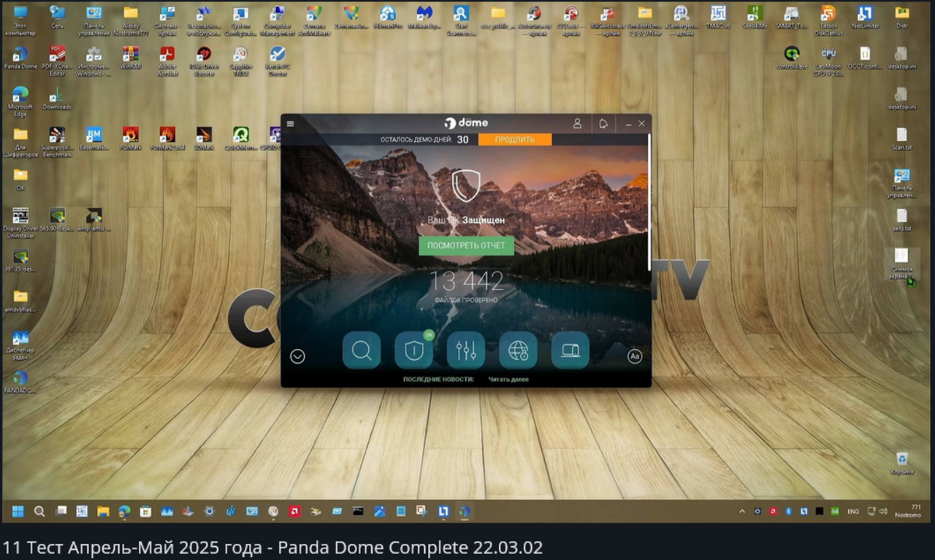The height and width of the screenshot is (560, 935).
Task: Select the 3DMark desktop icon
Action: [204, 139]
